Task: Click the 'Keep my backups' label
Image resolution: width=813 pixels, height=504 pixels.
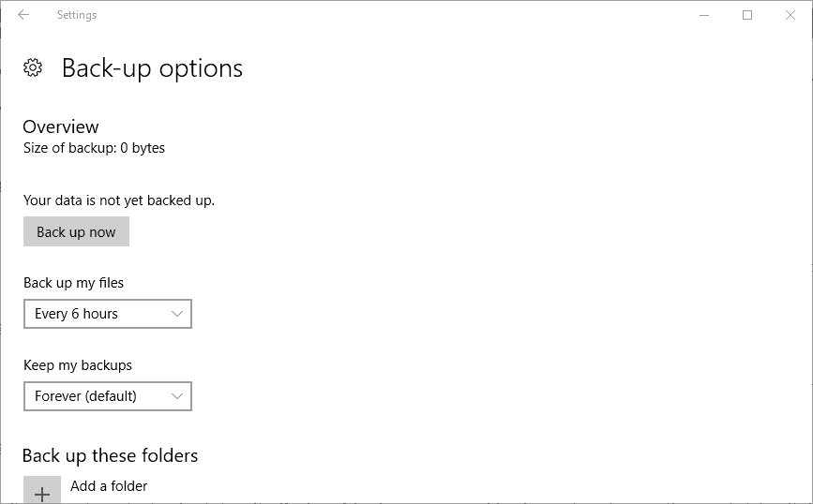Action: point(78,365)
